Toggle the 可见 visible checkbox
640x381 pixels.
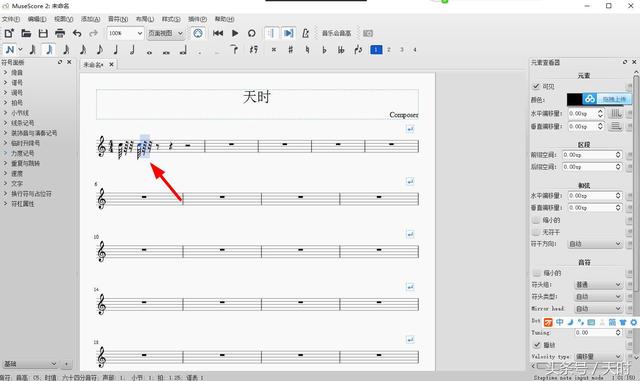(536, 87)
